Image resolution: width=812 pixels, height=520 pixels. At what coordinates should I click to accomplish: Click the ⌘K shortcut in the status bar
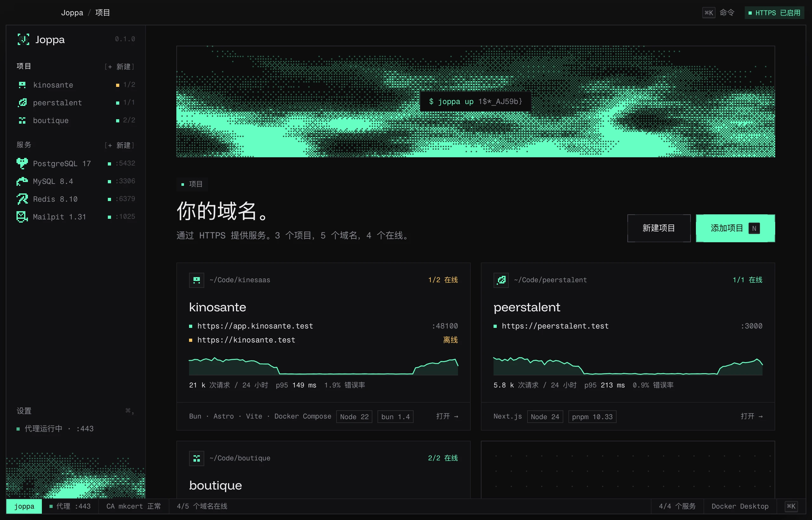tap(791, 506)
